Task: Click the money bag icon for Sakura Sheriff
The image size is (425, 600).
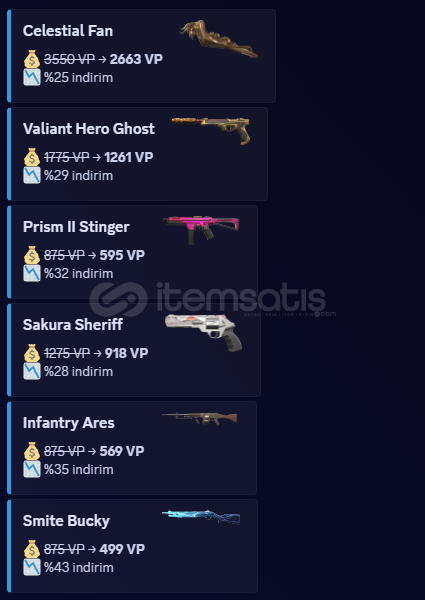Action: point(32,353)
